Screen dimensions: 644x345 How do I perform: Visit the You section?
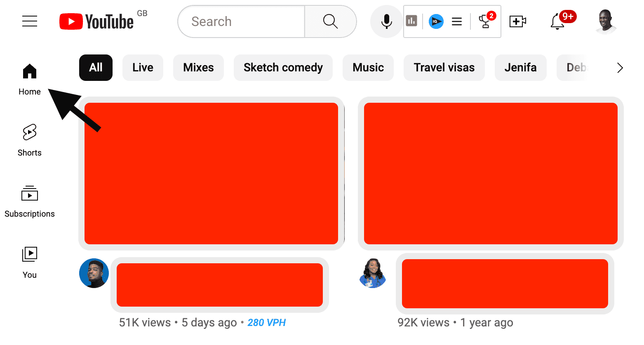click(x=29, y=262)
